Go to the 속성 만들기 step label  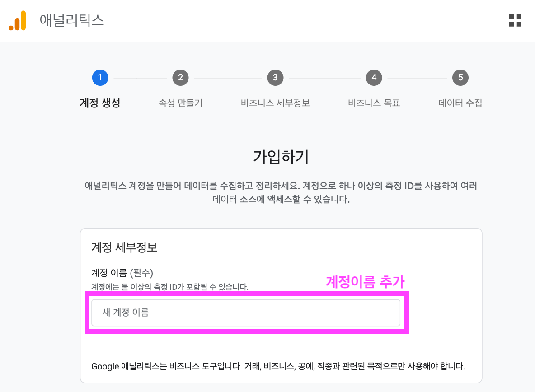click(180, 103)
